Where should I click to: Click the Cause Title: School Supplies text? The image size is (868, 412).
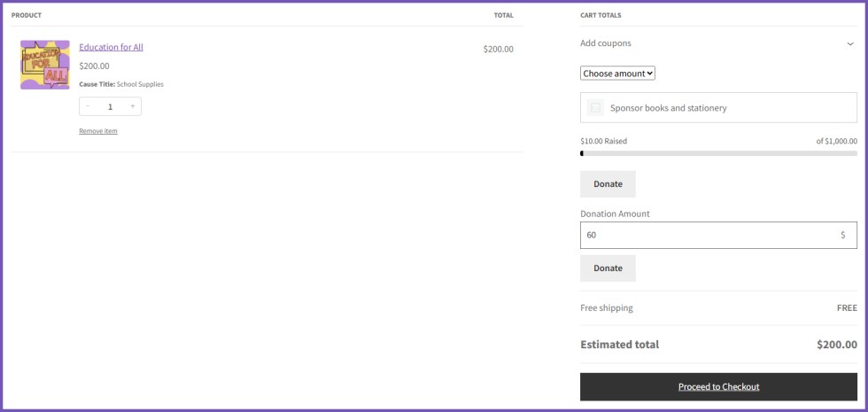point(121,84)
